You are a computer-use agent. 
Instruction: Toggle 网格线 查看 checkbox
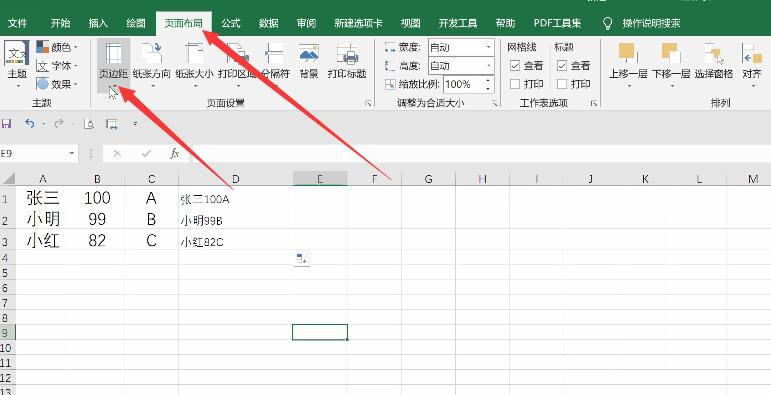(515, 65)
